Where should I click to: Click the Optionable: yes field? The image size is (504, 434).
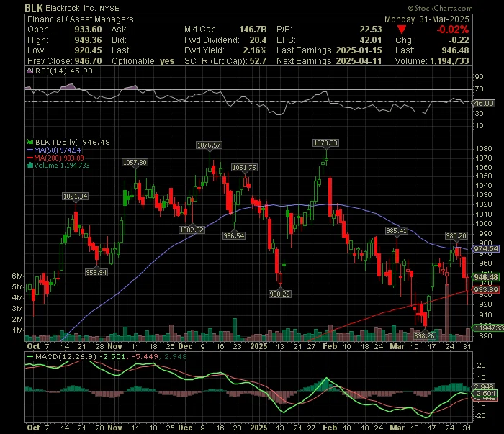[x=143, y=61]
